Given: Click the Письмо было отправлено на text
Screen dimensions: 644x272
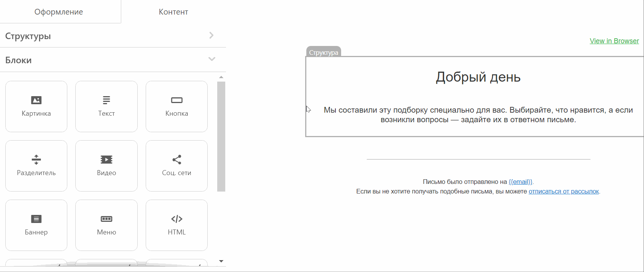Looking at the screenshot, I should click(x=465, y=182).
